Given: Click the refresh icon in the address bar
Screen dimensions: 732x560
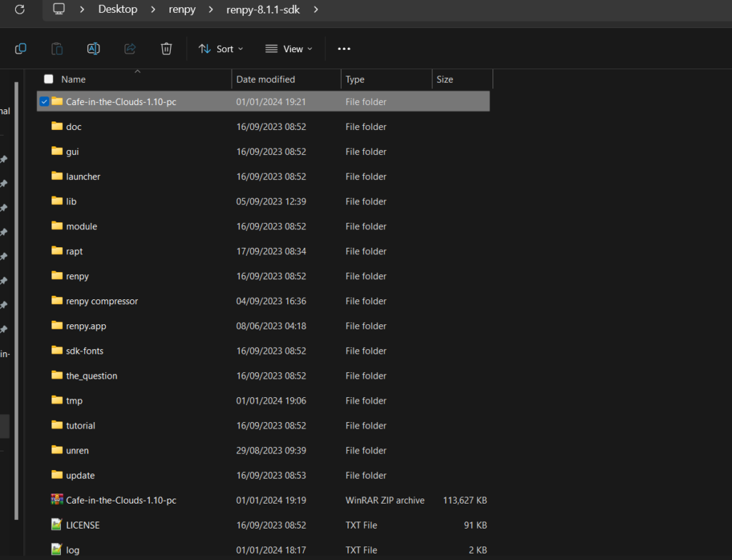Looking at the screenshot, I should pyautogui.click(x=19, y=9).
